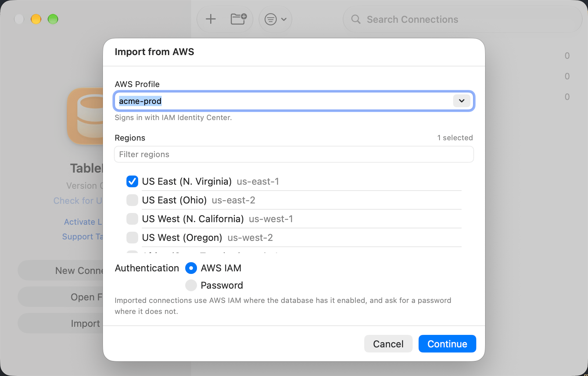Open the filter list dropdown in toolbar
The height and width of the screenshot is (376, 588).
[276, 19]
